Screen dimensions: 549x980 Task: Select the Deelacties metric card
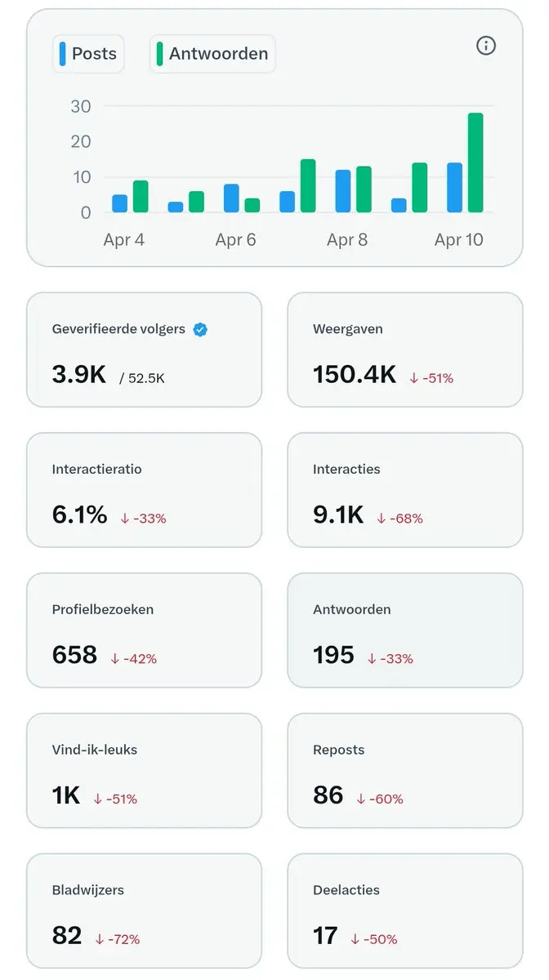pyautogui.click(x=404, y=911)
